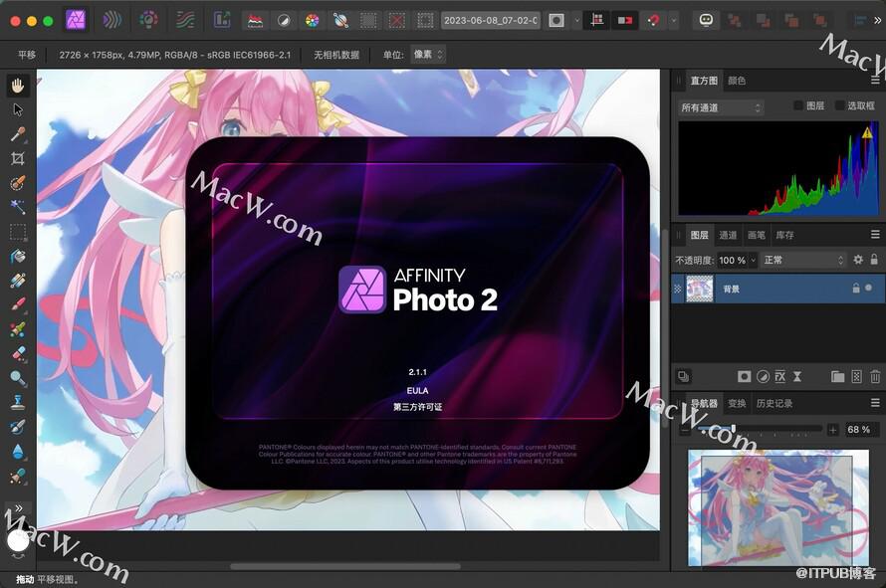Enable the 选取框 checkbox in the histogram panel
This screenshot has width=886, height=588.
pyautogui.click(x=839, y=105)
